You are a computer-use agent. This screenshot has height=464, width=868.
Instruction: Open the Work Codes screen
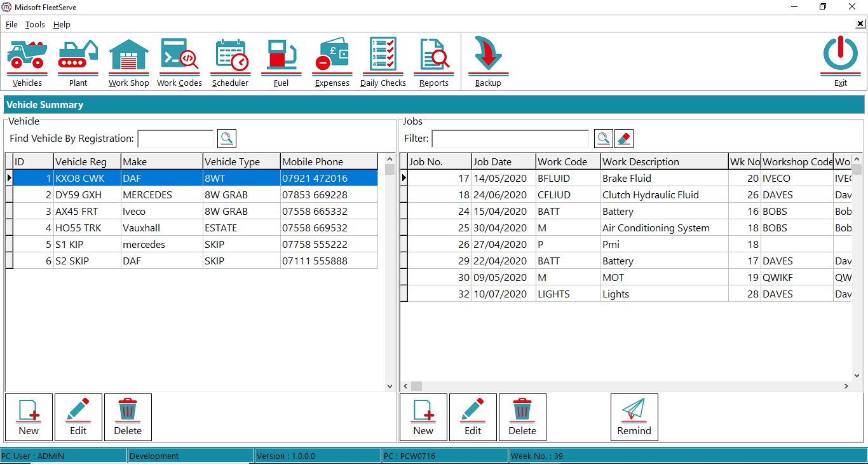179,60
